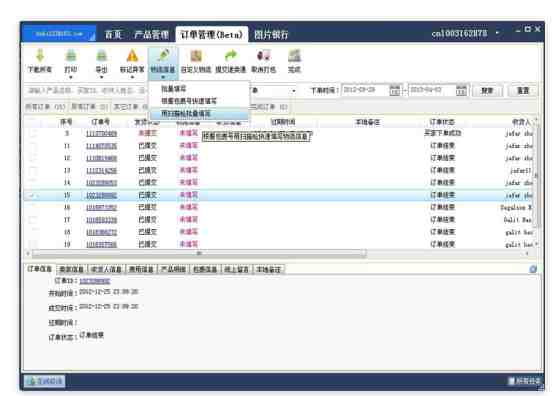Expand the dropdown arrow under 导出
Viewport: 554px width, 396px height.
(101, 77)
